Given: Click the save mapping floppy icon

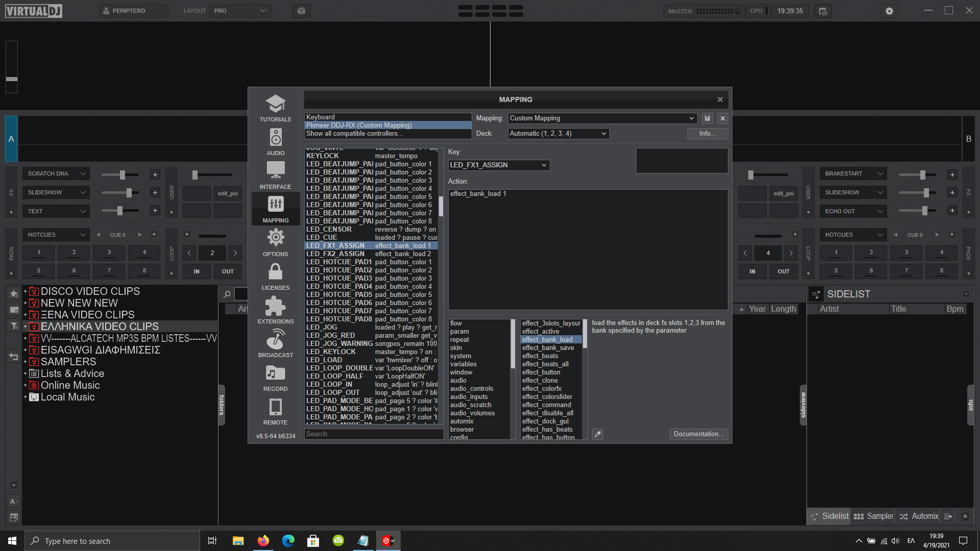Looking at the screenshot, I should pyautogui.click(x=707, y=118).
